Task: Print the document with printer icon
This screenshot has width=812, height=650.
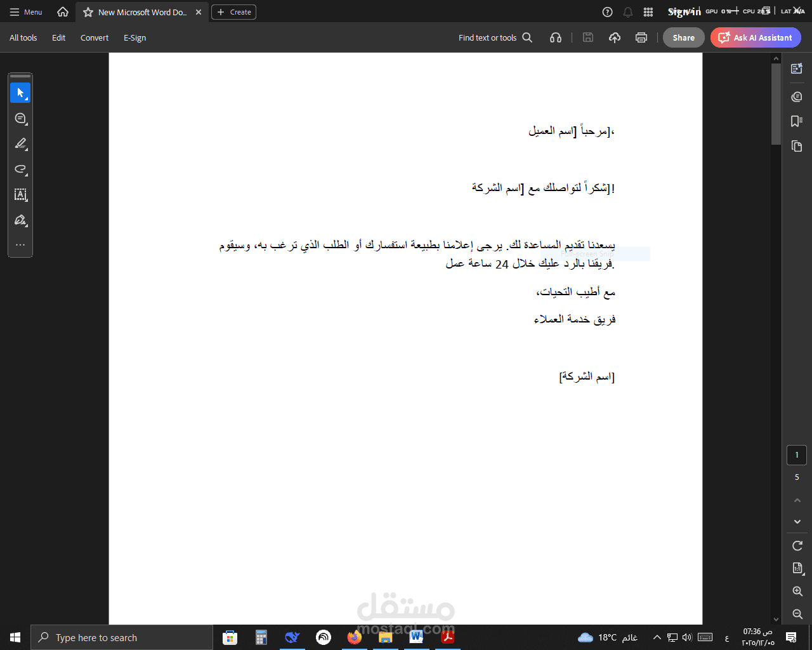Action: pos(641,37)
